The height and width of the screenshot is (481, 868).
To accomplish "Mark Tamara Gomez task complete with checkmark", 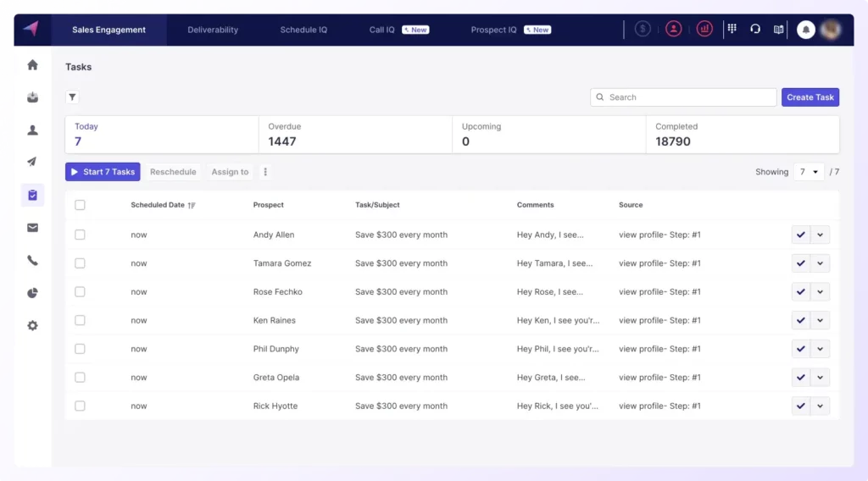I will coord(800,263).
